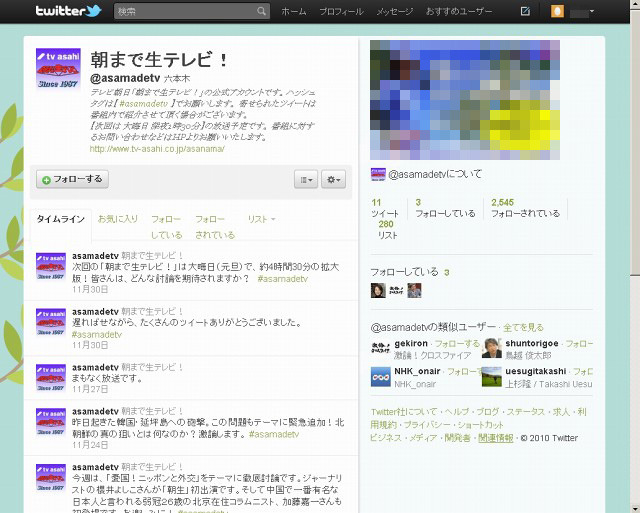The width and height of the screenshot is (640, 513).
Task: Open Twitter社について footer link
Action: pos(404,412)
